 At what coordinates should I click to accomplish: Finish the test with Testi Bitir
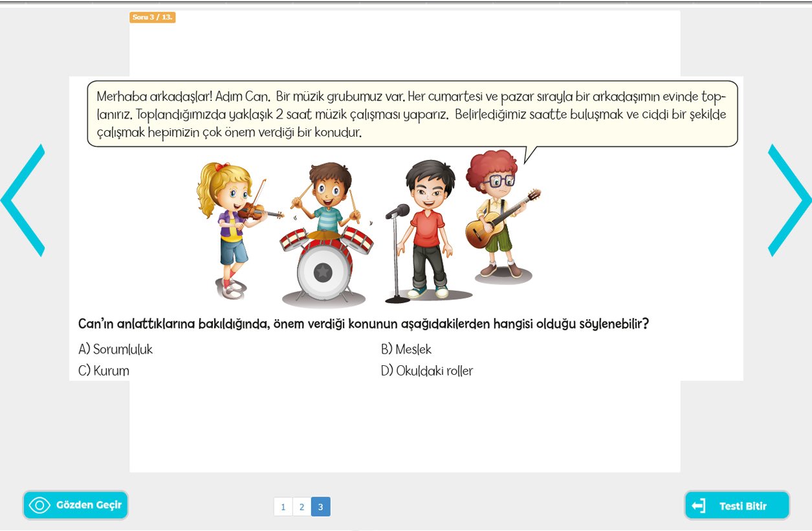click(737, 506)
